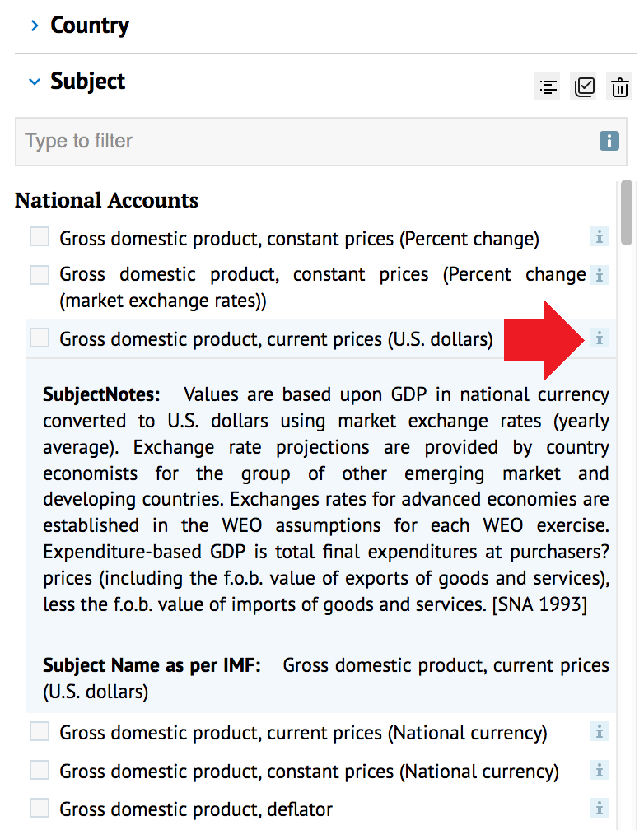Check GDP current prices (National currency) checkbox
Viewport: 644px width, 830px height.
[x=40, y=732]
